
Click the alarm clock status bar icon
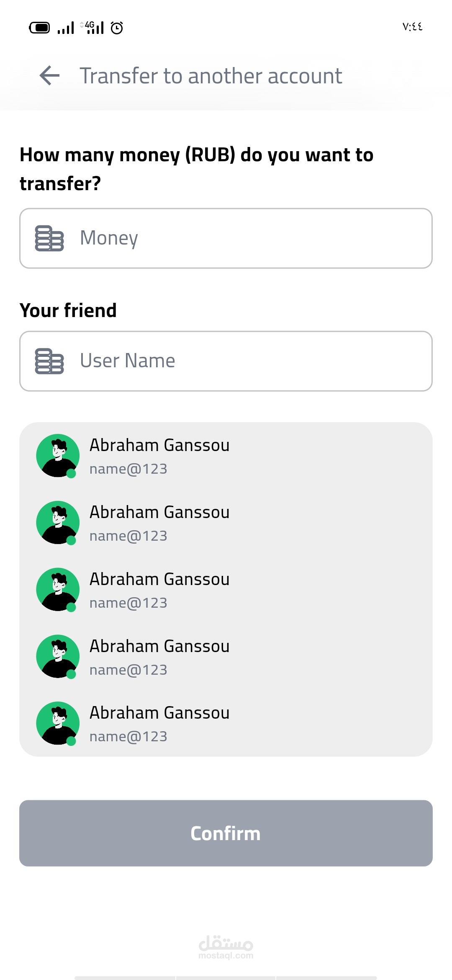click(117, 28)
